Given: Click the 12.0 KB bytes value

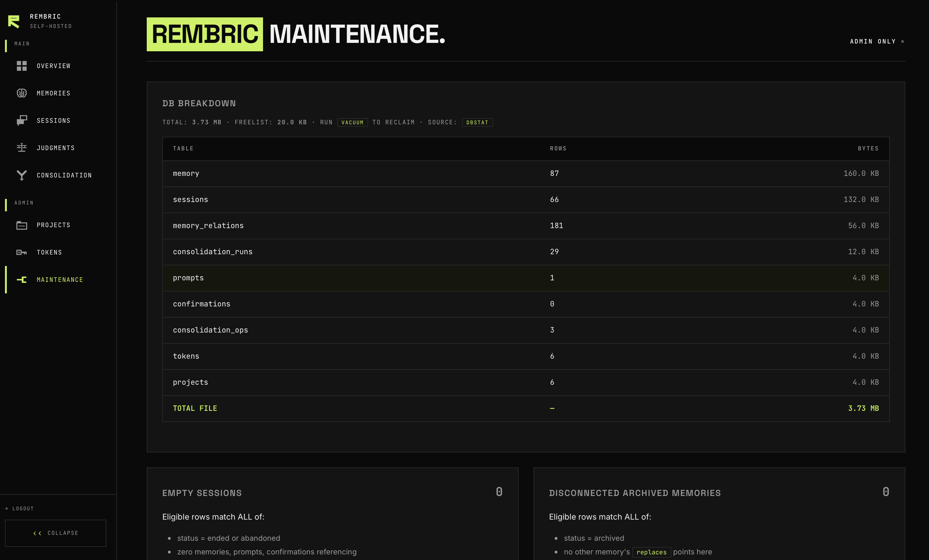Looking at the screenshot, I should 863,252.
